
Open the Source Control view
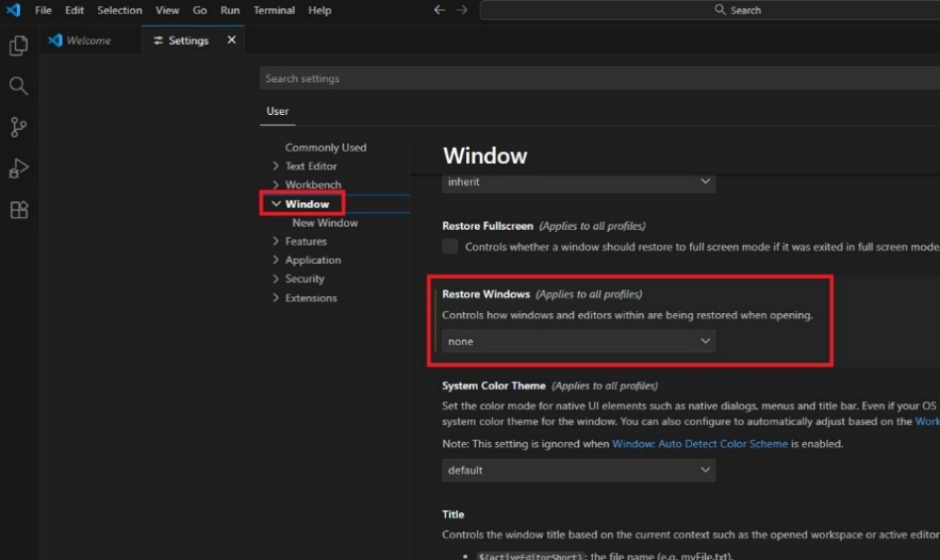click(x=19, y=127)
